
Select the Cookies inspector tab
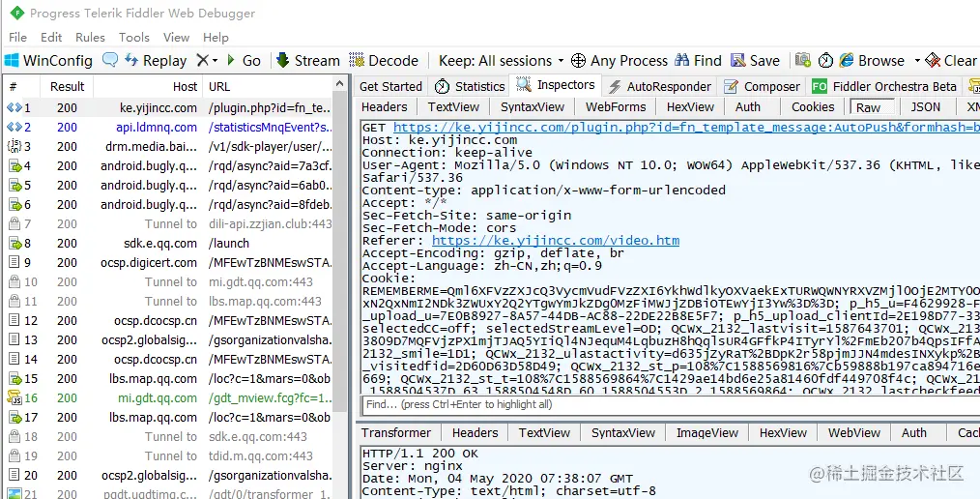tap(813, 107)
